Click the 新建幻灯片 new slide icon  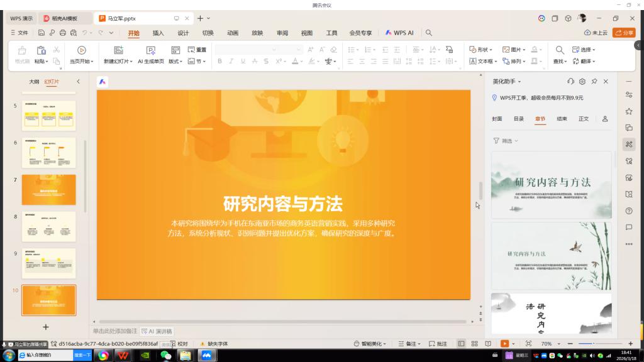(x=118, y=50)
